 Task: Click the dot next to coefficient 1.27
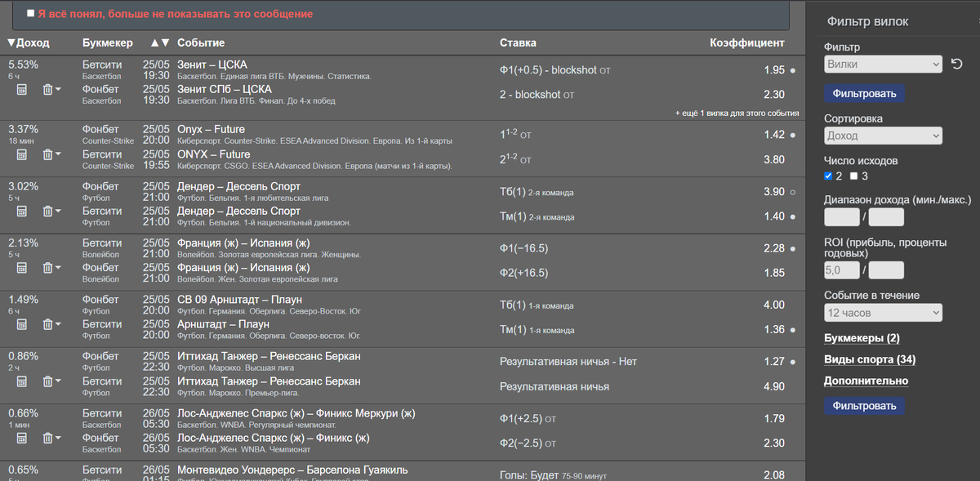pos(792,362)
